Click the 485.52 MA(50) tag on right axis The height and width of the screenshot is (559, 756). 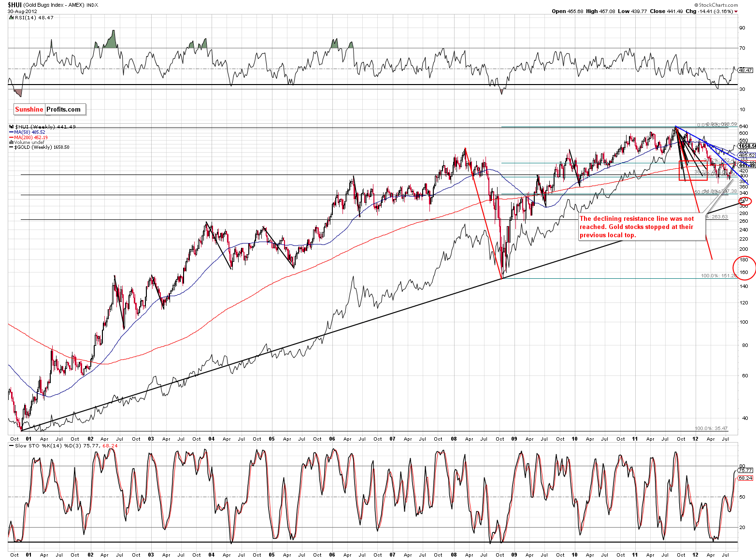point(747,155)
